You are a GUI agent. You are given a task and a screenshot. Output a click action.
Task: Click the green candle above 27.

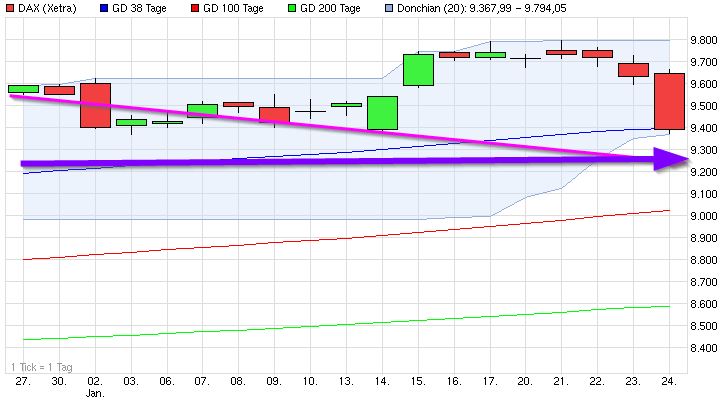coord(22,89)
